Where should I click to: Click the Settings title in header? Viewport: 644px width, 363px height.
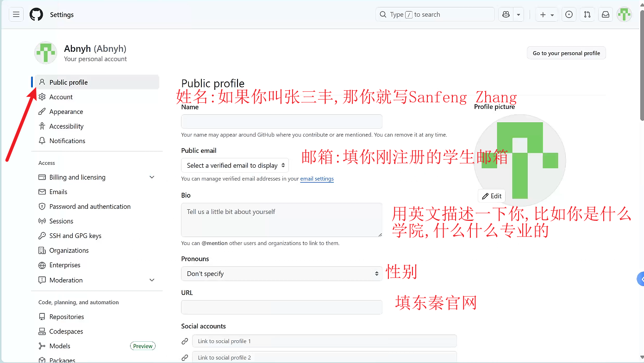pos(62,15)
